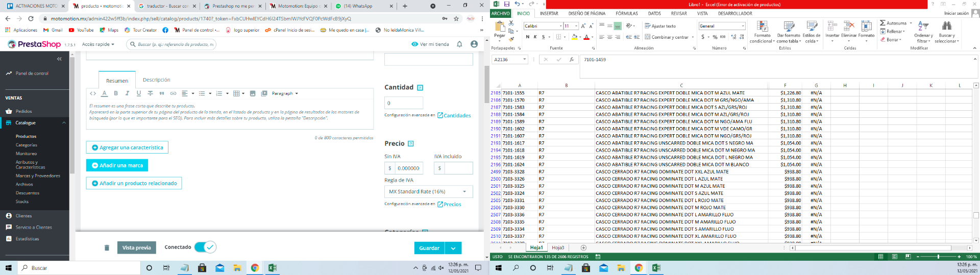Open Regla de IVA dropdown

[x=428, y=192]
